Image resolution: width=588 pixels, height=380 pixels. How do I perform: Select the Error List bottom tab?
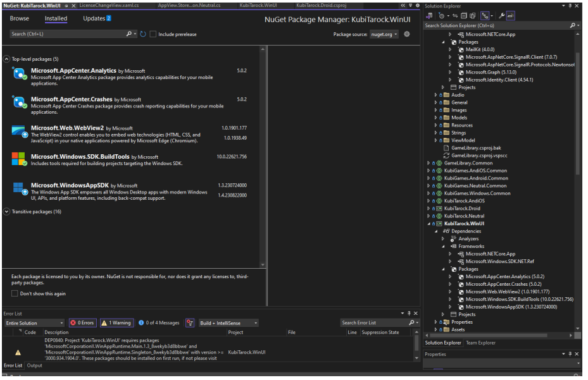click(x=13, y=365)
